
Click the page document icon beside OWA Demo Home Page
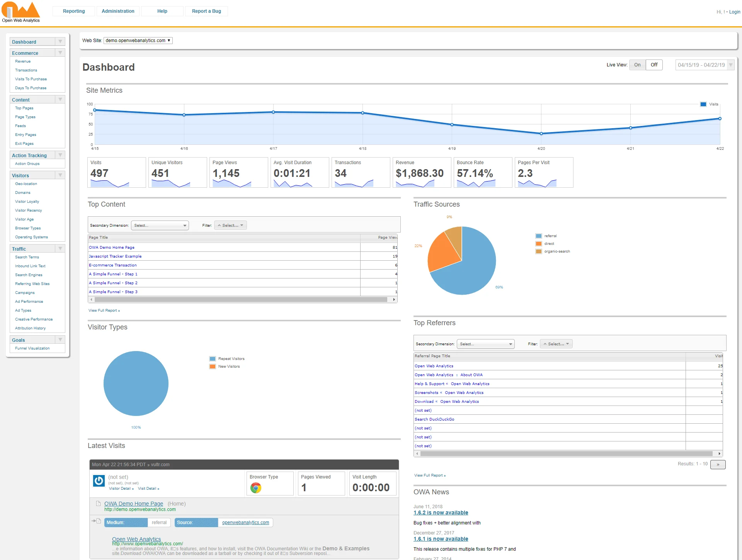click(x=98, y=504)
